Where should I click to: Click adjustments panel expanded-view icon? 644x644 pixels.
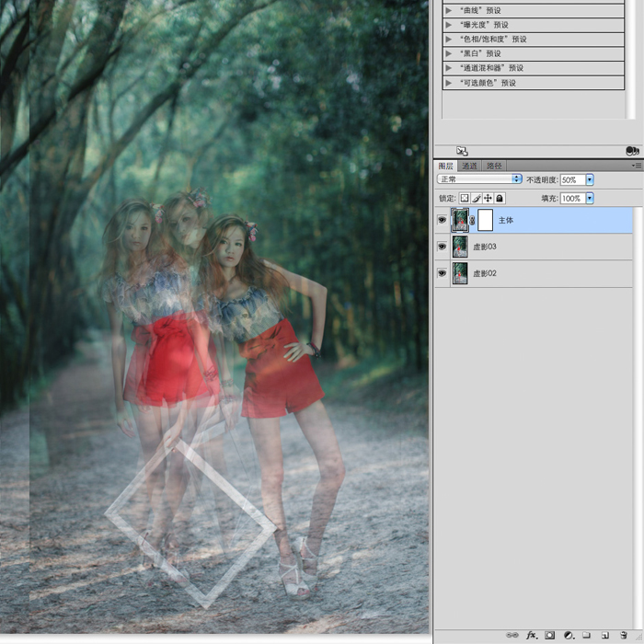[462, 151]
